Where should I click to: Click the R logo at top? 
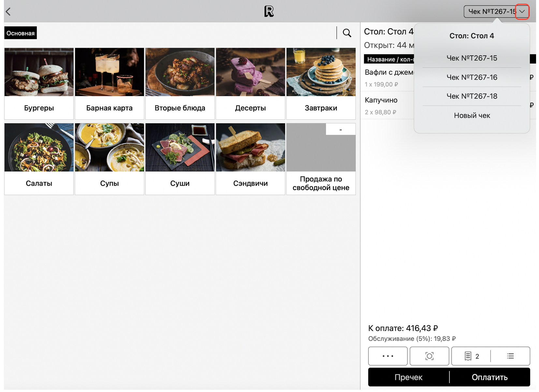(269, 11)
